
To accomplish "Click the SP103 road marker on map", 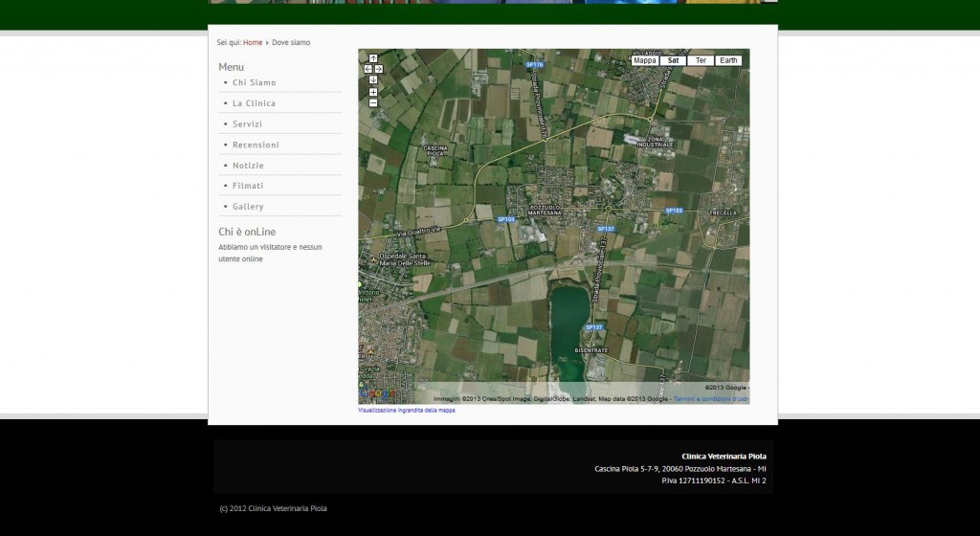I will 506,219.
